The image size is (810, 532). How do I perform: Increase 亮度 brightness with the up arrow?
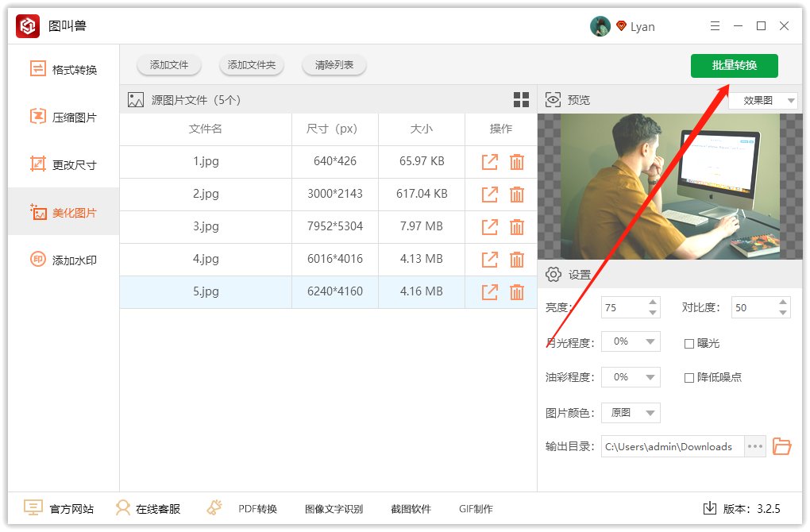pos(653,303)
